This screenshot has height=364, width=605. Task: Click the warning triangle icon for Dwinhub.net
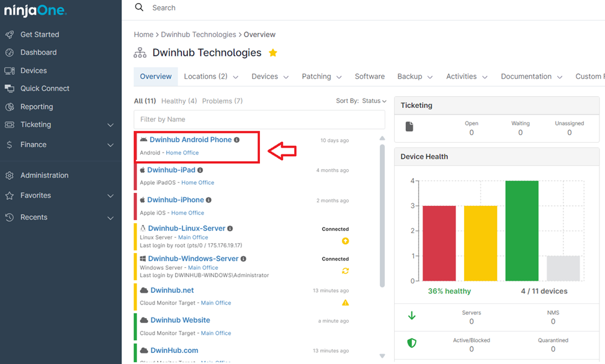[x=345, y=303]
